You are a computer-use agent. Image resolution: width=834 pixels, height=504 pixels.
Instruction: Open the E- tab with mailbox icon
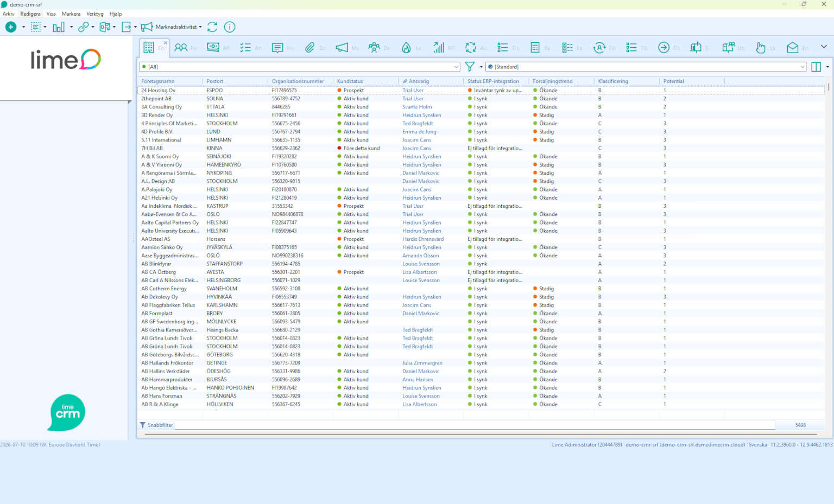[700, 47]
